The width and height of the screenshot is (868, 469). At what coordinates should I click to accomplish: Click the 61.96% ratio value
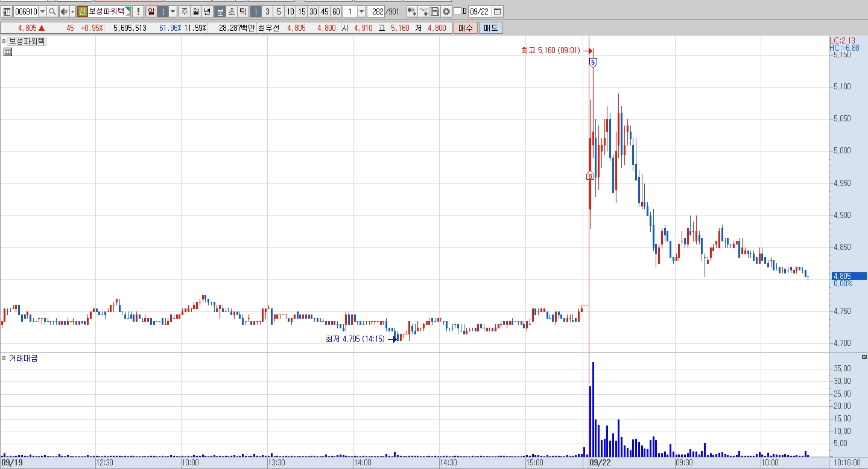[170, 28]
